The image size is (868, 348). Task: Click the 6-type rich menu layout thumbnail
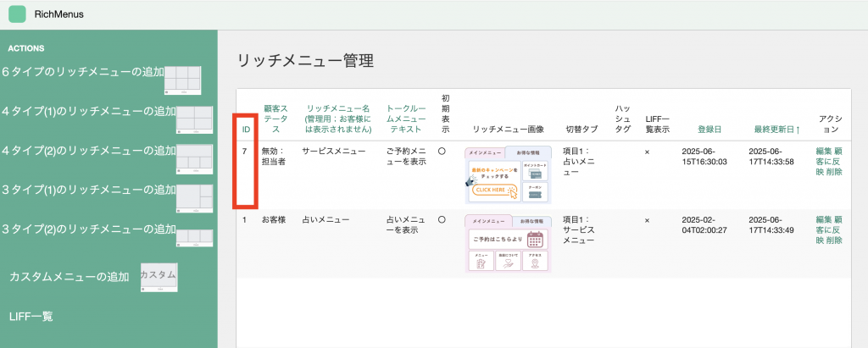(x=183, y=80)
